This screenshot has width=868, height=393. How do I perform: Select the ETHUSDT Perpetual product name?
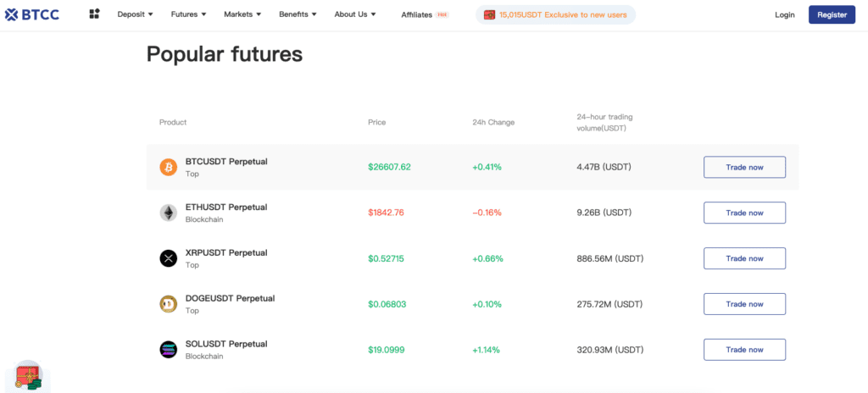pyautogui.click(x=226, y=207)
